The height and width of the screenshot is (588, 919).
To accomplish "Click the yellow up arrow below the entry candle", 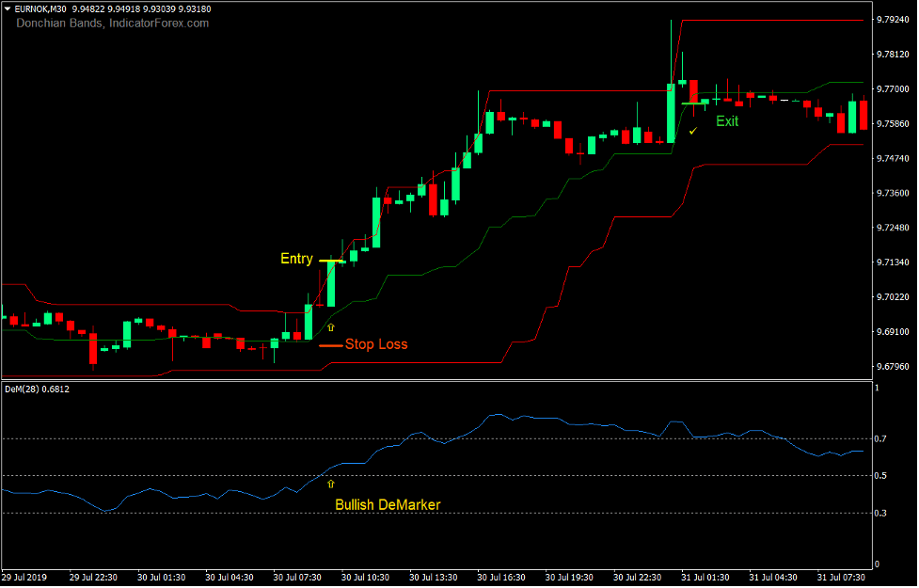I will pyautogui.click(x=330, y=327).
